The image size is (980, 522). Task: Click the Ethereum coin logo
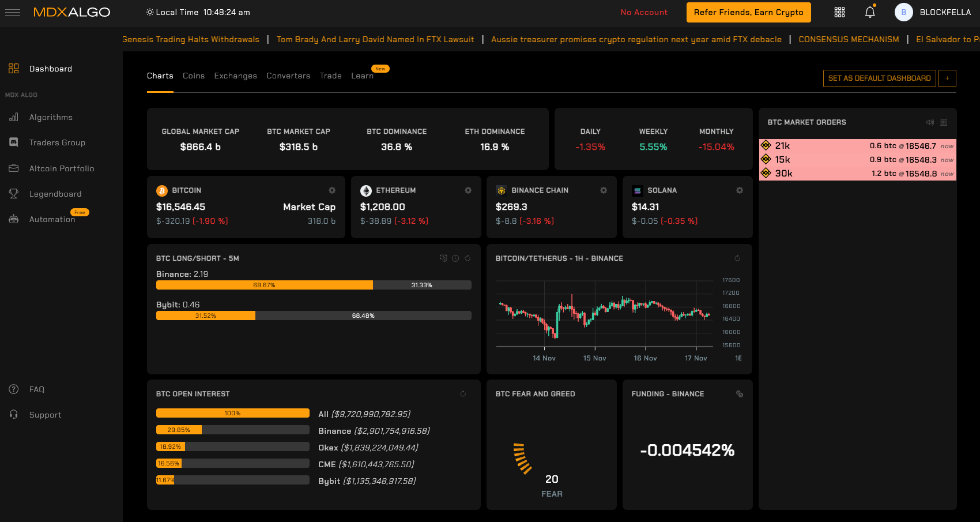(x=366, y=191)
